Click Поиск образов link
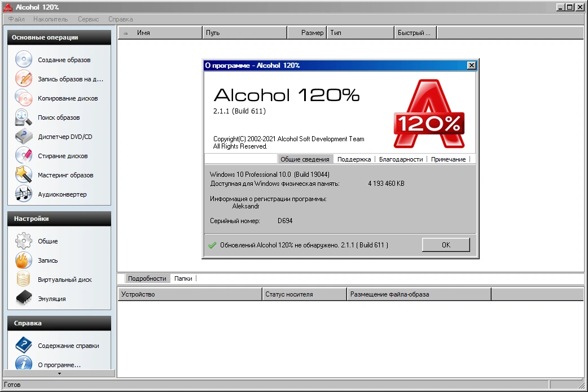Screen dimensions: 588x392 (x=59, y=117)
